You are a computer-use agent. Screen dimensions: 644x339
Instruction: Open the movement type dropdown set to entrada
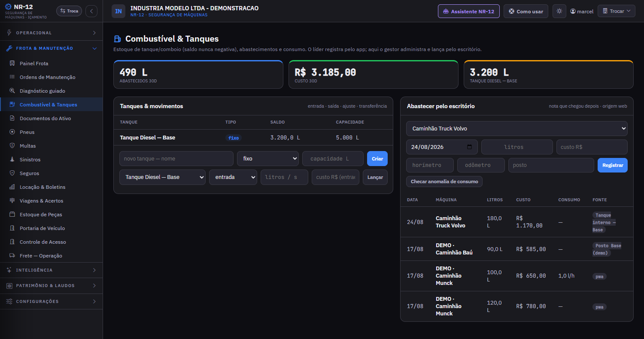coord(233,177)
